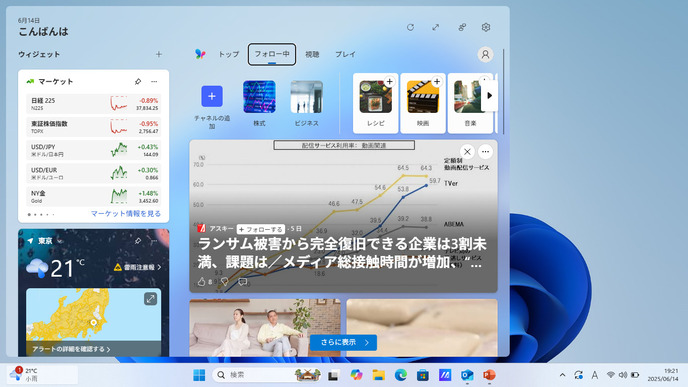Open 雷雨注意報 alert
This screenshot has width=688, height=387.
point(138,267)
